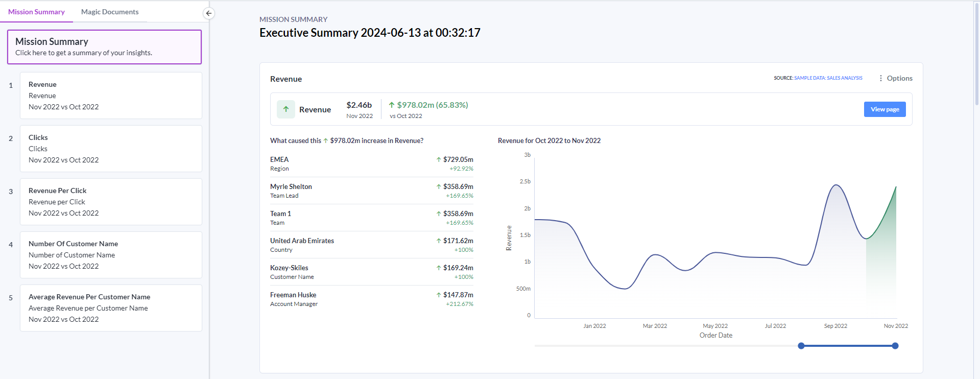Click the United Arab Emirates country row
The height and width of the screenshot is (379, 980).
click(371, 245)
